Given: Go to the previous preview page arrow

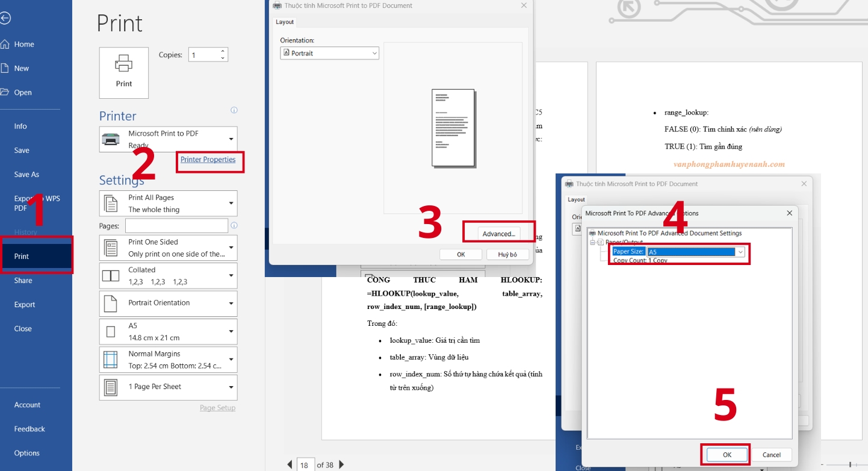Looking at the screenshot, I should point(290,464).
